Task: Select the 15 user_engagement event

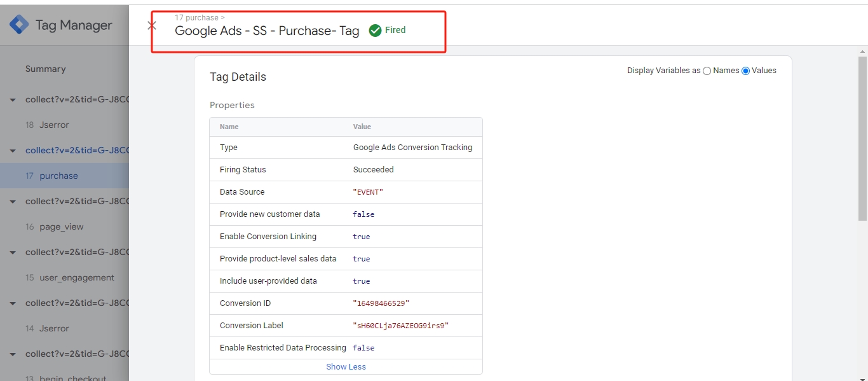Action: 64,278
